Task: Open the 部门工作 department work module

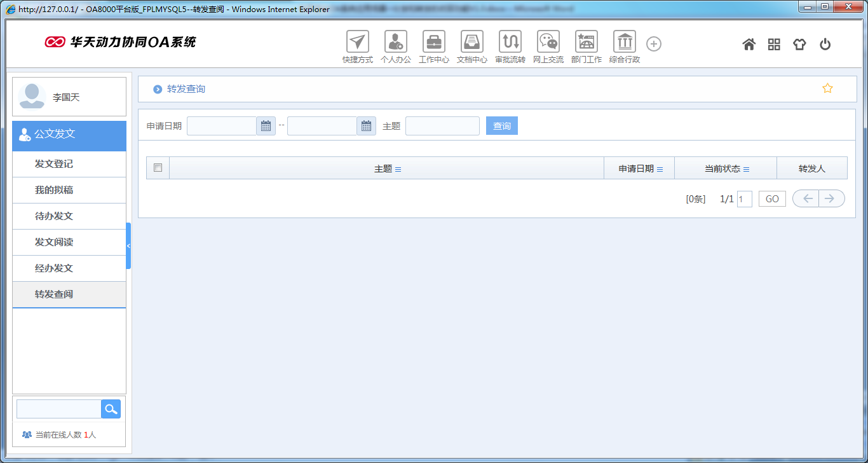Action: (586, 43)
